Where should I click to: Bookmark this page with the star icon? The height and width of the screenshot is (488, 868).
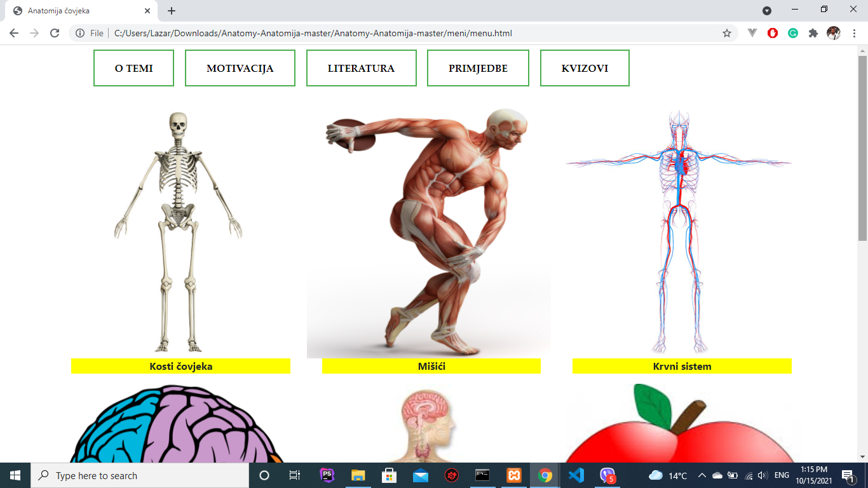click(727, 33)
